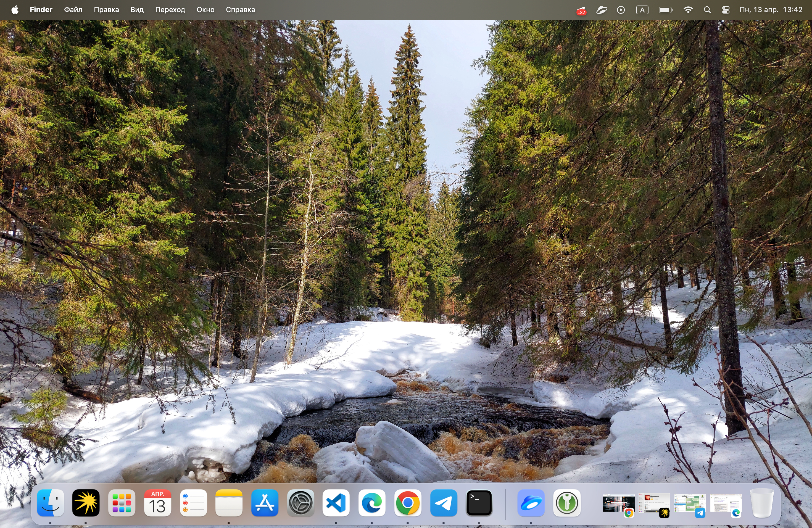812x528 pixels.
Task: Open the Файл menu
Action: tap(73, 10)
